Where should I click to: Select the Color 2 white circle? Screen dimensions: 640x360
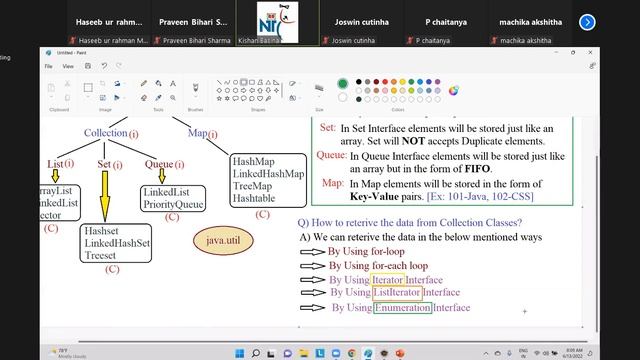[343, 97]
